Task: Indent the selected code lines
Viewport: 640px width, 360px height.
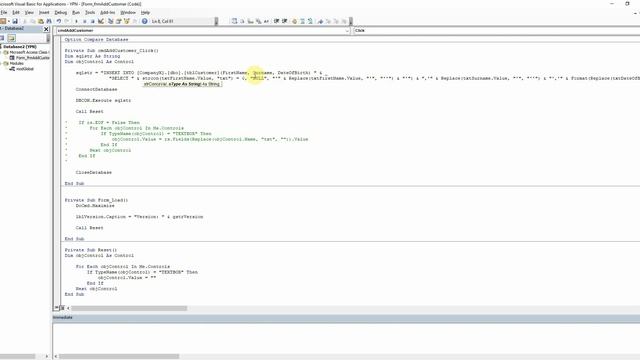Action: (276, 21)
